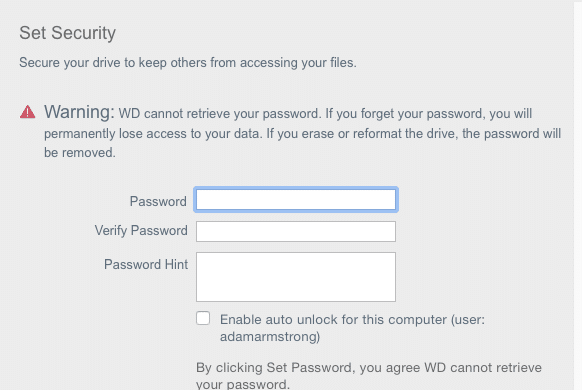The height and width of the screenshot is (390, 582).
Task: Click the Verify Password label text
Action: pyautogui.click(x=141, y=230)
